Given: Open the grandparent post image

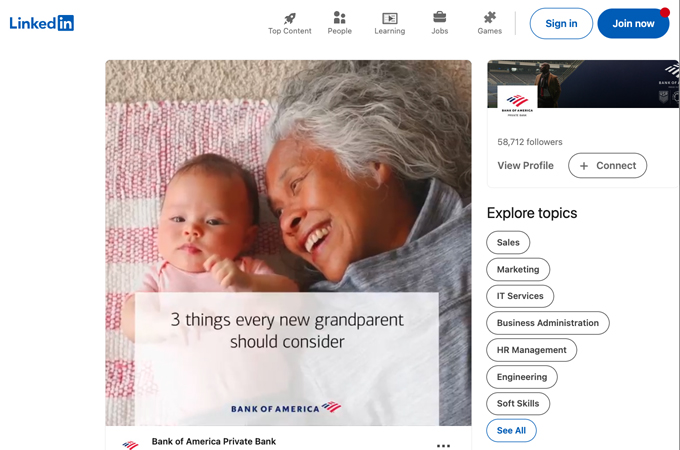Looking at the screenshot, I should (x=288, y=243).
